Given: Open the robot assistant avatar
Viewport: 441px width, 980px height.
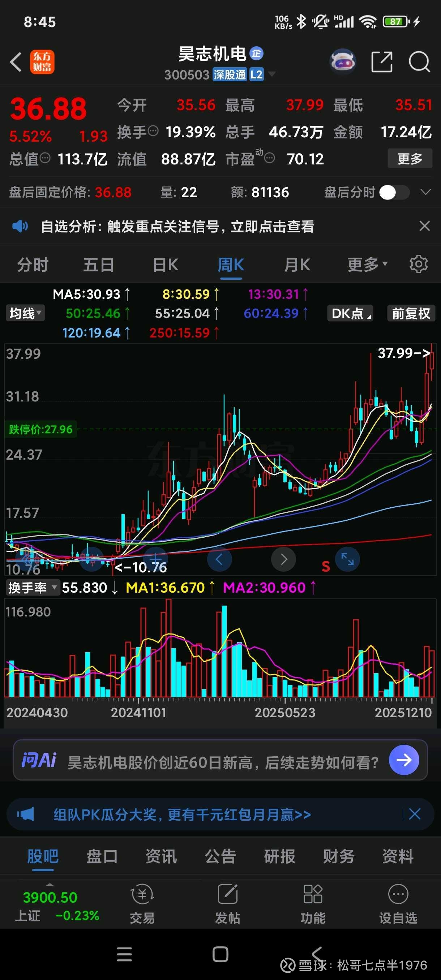Looking at the screenshot, I should 343,61.
